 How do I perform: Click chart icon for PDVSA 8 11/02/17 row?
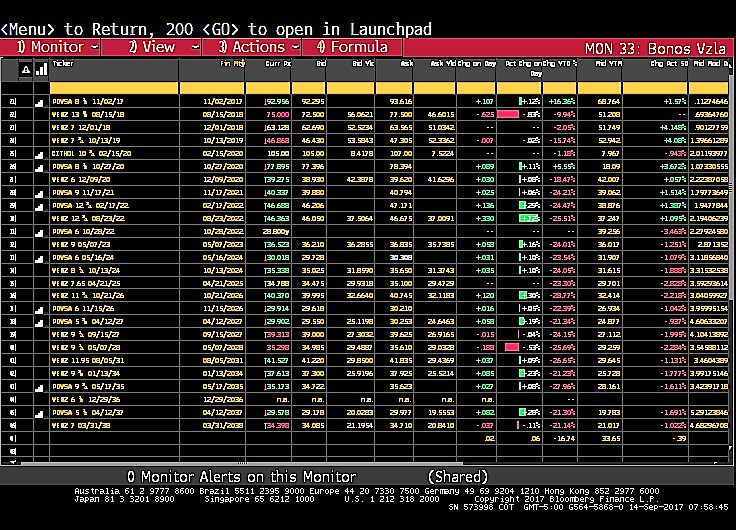(x=40, y=102)
